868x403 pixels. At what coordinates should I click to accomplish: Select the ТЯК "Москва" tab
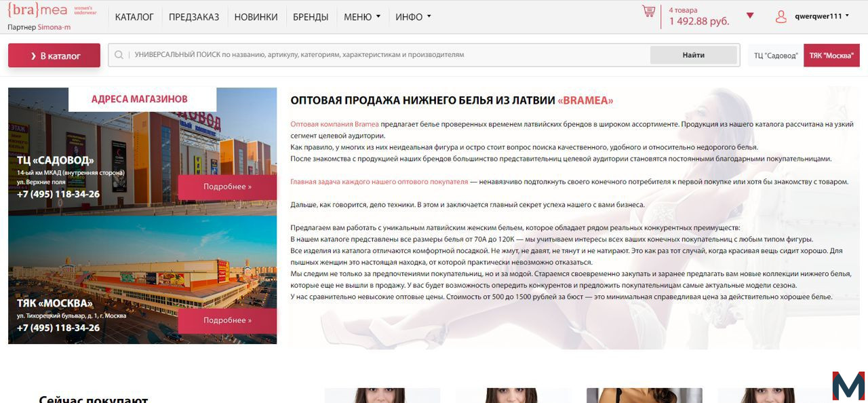tap(831, 56)
